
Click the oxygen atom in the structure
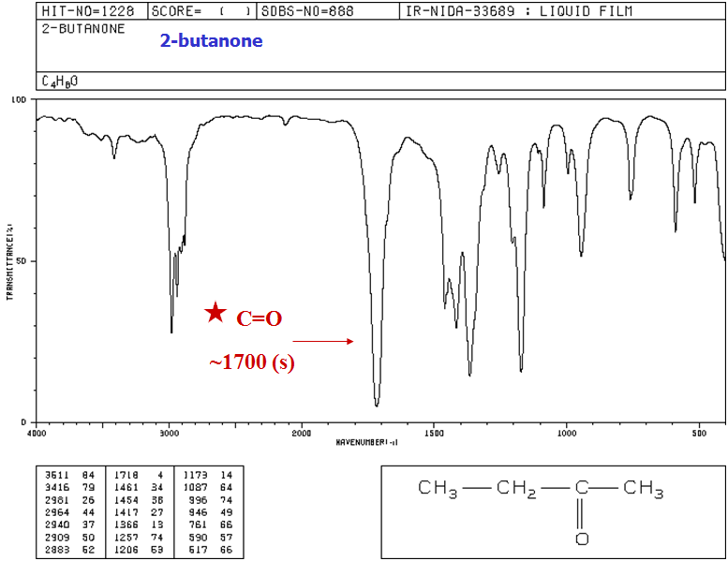coord(581,539)
